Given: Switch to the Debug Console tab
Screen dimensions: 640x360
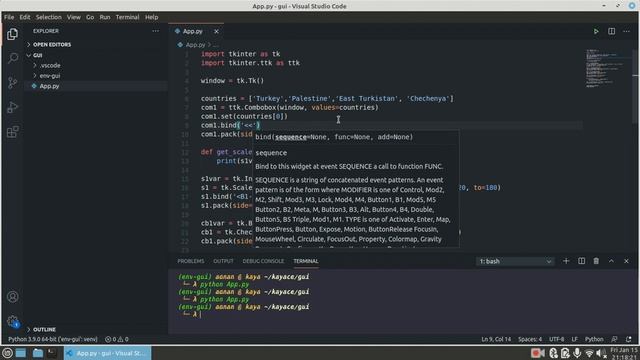Looking at the screenshot, I should pyautogui.click(x=263, y=261).
